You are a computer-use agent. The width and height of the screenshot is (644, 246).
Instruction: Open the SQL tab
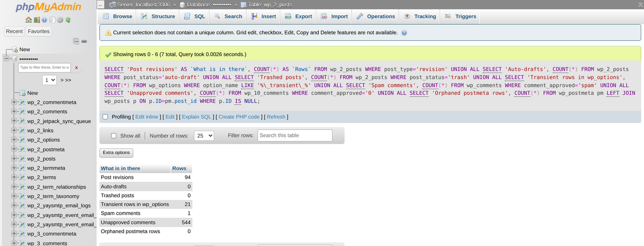point(195,16)
